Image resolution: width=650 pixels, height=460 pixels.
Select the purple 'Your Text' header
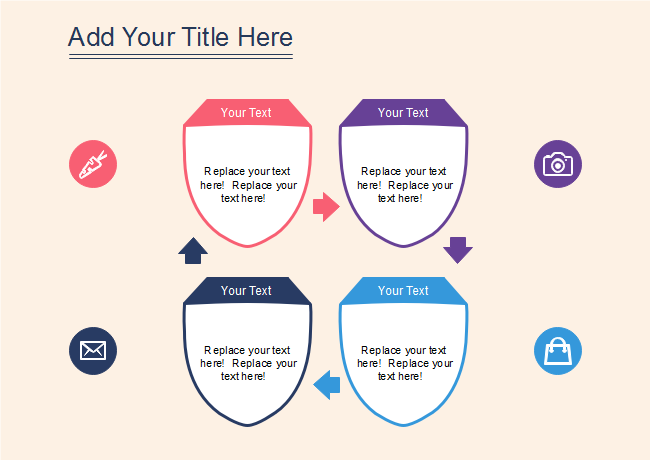(403, 113)
